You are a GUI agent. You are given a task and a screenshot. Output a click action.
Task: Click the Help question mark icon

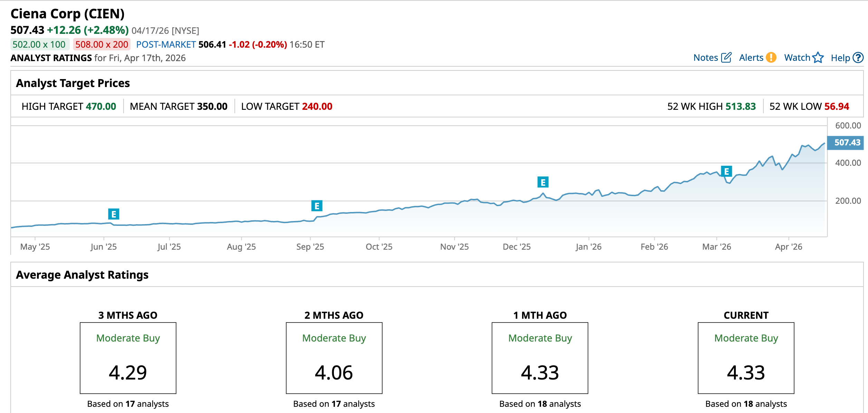click(858, 58)
